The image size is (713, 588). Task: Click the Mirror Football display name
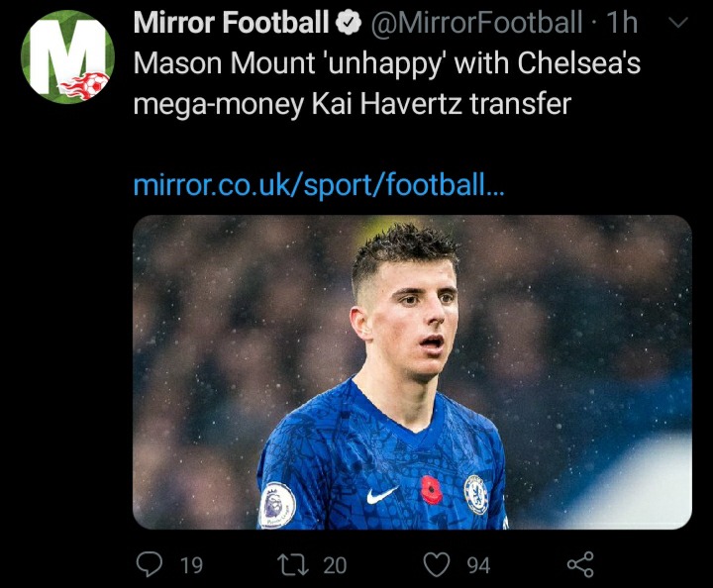point(231,22)
